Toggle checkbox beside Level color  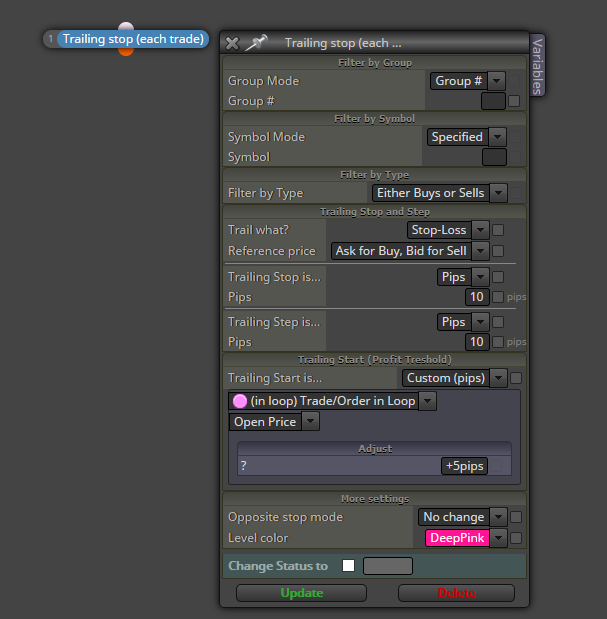[516, 538]
